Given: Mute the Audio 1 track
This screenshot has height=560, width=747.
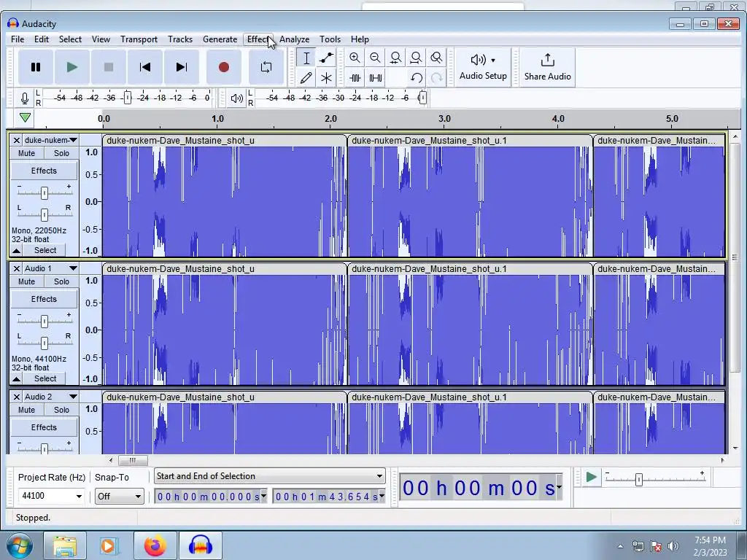Looking at the screenshot, I should (27, 281).
